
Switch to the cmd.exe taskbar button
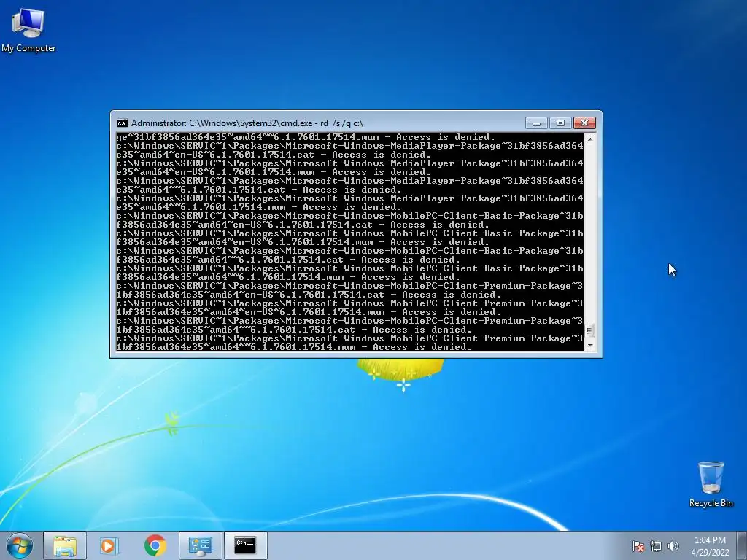(246, 545)
